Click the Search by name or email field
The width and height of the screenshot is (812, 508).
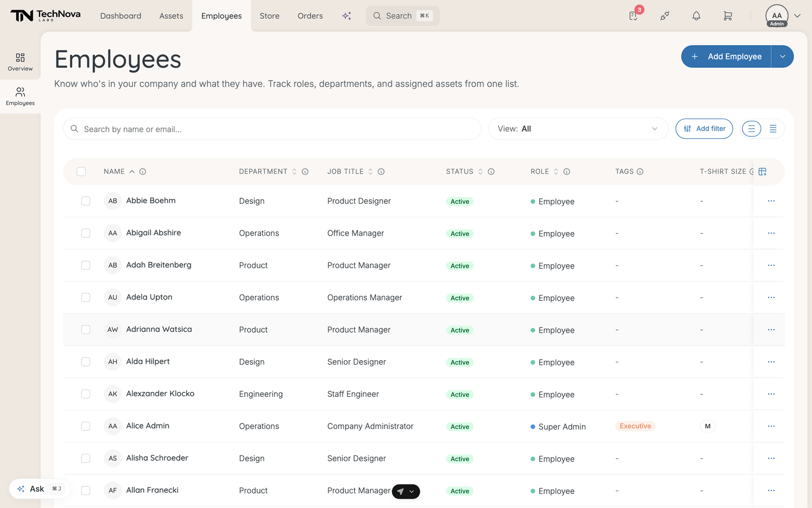(272, 129)
